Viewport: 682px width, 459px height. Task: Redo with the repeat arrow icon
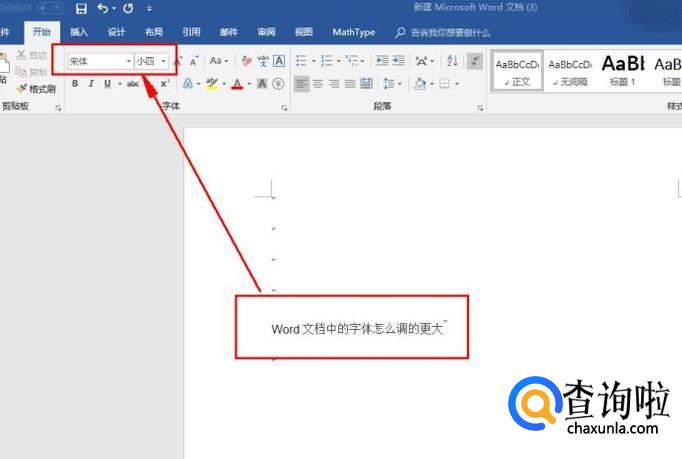(x=128, y=8)
